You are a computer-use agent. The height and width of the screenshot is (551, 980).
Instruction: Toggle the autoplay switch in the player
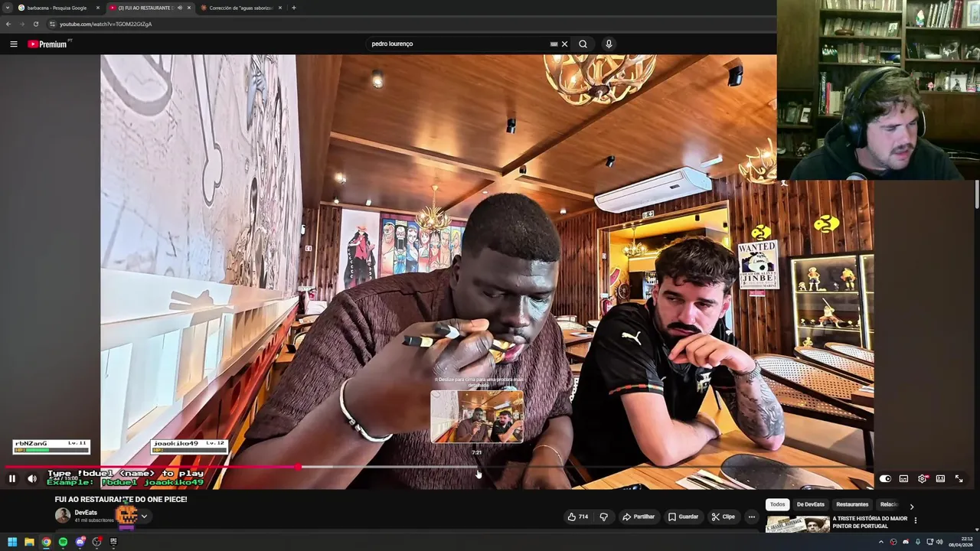point(885,478)
